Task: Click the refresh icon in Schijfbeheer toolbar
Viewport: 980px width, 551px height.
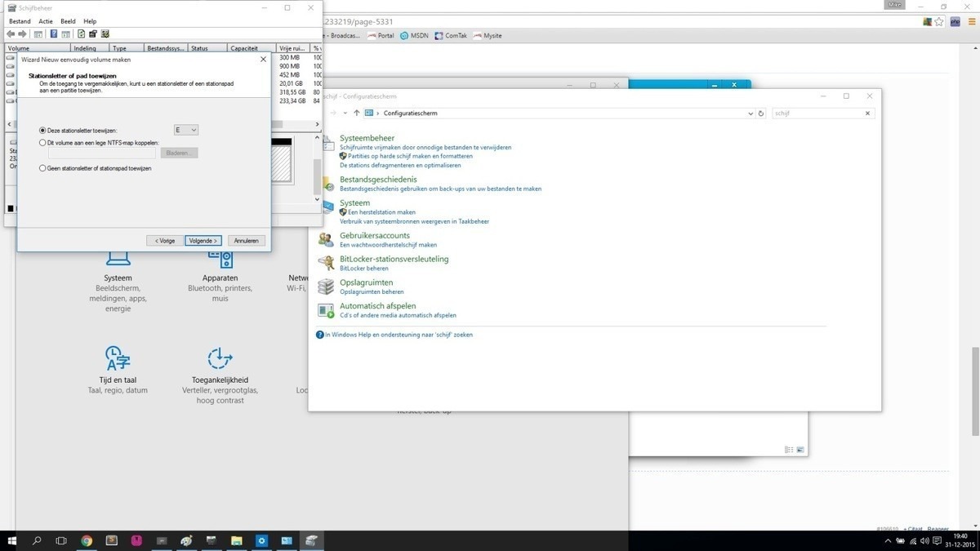Action: click(81, 34)
